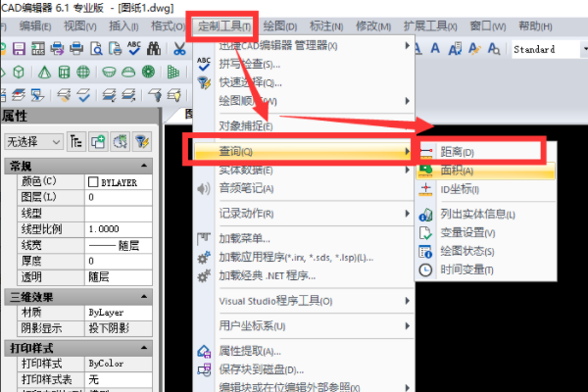588x392 pixels.
Task: Choose 快速选择(Q)... menu entry
Action: click(x=304, y=82)
